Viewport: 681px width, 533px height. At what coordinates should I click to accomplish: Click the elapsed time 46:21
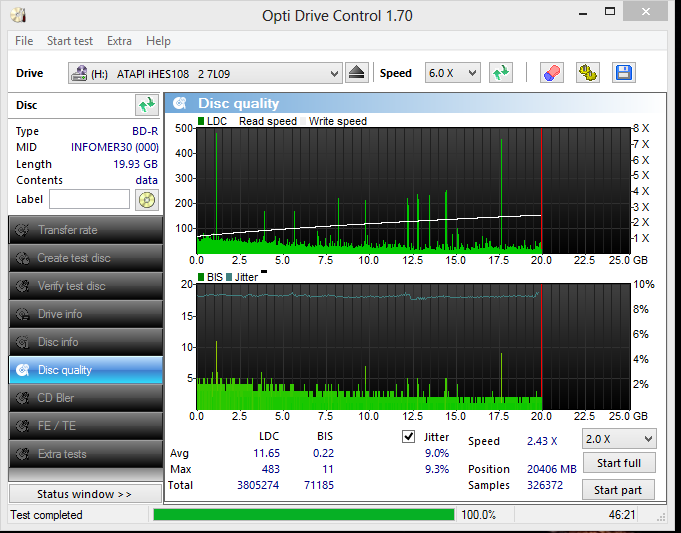[x=622, y=515]
